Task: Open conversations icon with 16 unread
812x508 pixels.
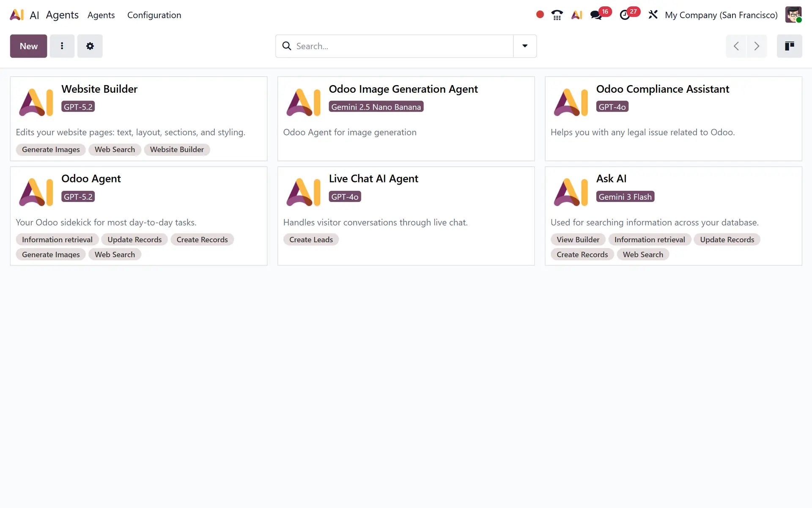Action: [596, 15]
